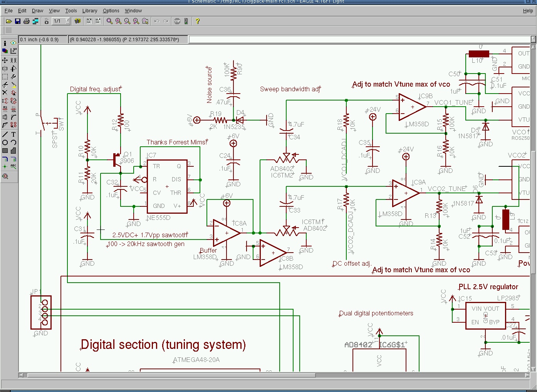This screenshot has width=537, height=392.
Task: Pick the Delete tool (X icon)
Action: (5, 92)
